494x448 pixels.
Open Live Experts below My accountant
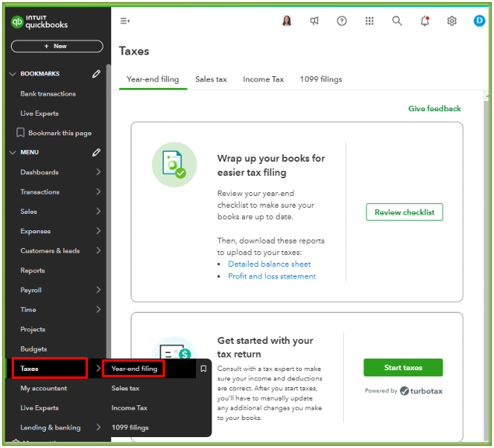coord(40,408)
